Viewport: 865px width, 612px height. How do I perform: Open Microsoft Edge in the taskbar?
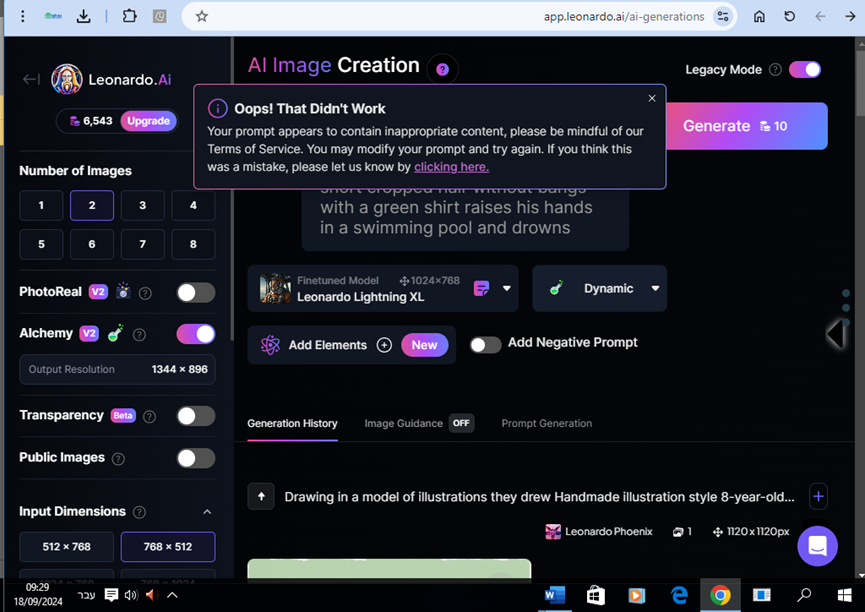679,595
